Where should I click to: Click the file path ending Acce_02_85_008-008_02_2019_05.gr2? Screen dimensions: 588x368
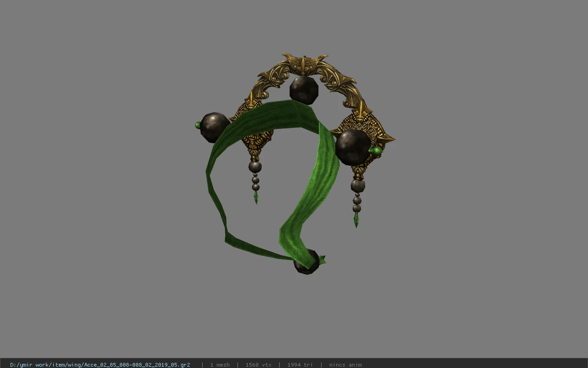click(x=100, y=365)
